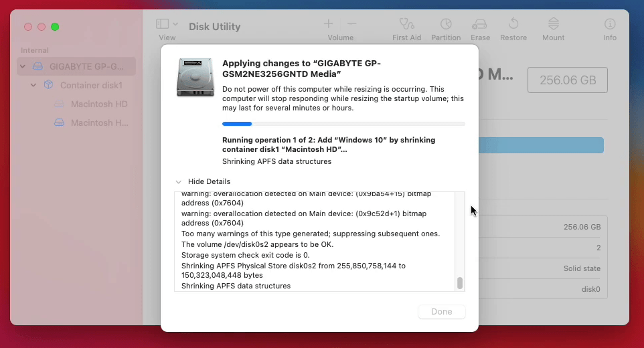This screenshot has height=348, width=644.
Task: Click the disk0 device value
Action: (x=590, y=289)
